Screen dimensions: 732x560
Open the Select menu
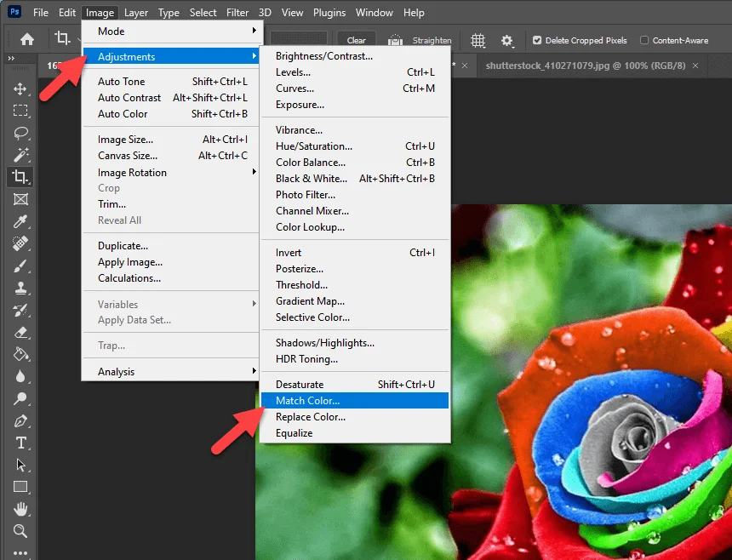203,13
